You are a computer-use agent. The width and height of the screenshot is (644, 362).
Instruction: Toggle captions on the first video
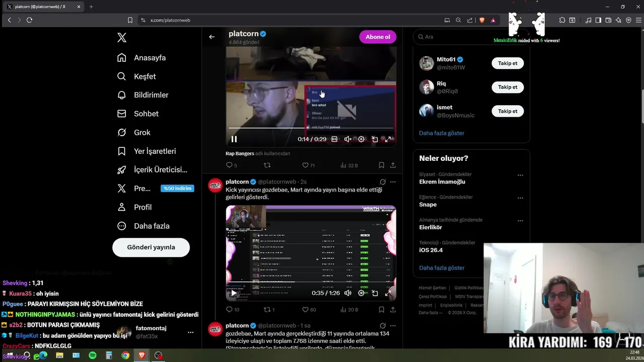[x=334, y=139]
